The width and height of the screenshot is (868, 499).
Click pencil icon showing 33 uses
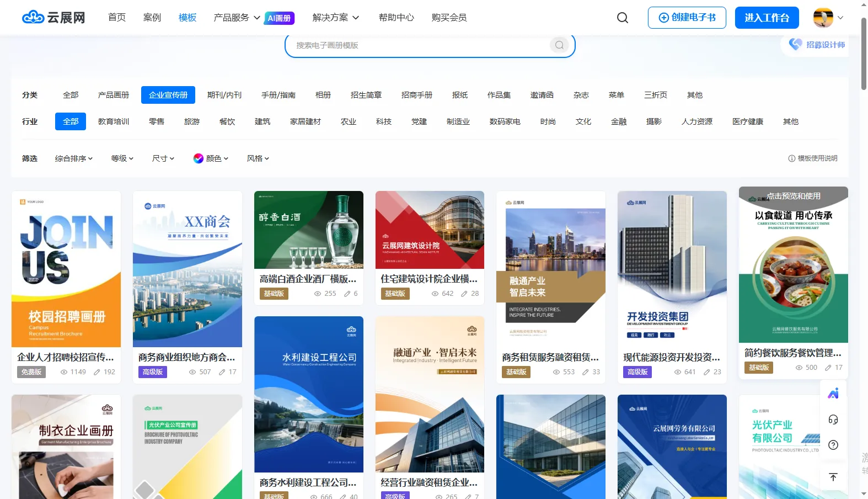tap(586, 372)
